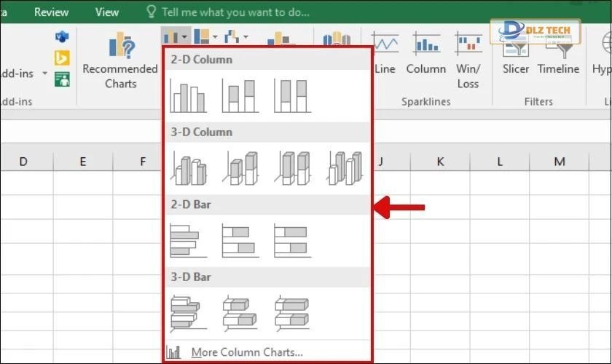Image resolution: width=612 pixels, height=364 pixels.
Task: Insert 3-D Clustered Column chart
Action: [188, 168]
